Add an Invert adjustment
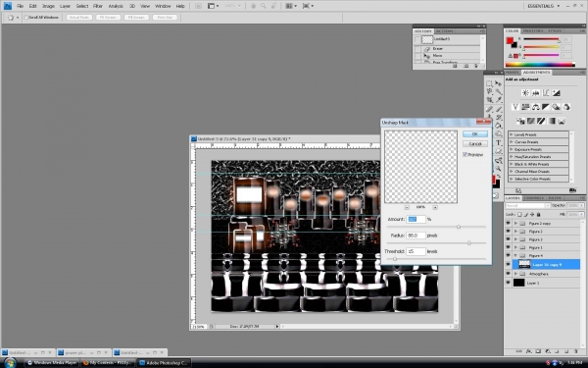 tap(520, 121)
